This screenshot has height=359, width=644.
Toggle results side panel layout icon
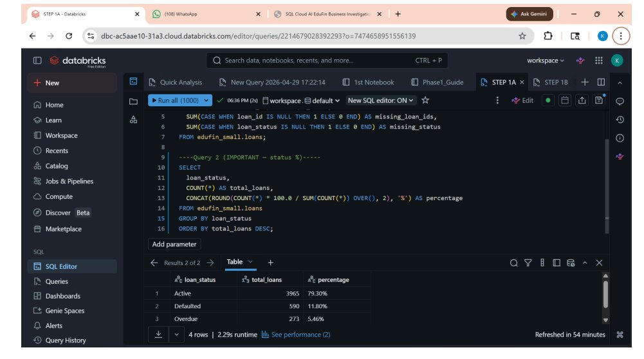[x=557, y=263]
